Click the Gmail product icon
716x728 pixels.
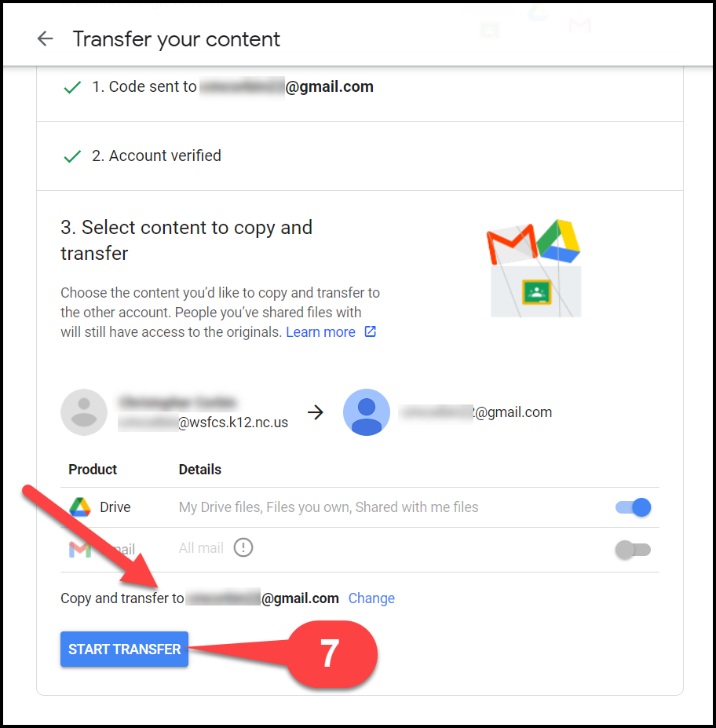pyautogui.click(x=80, y=550)
